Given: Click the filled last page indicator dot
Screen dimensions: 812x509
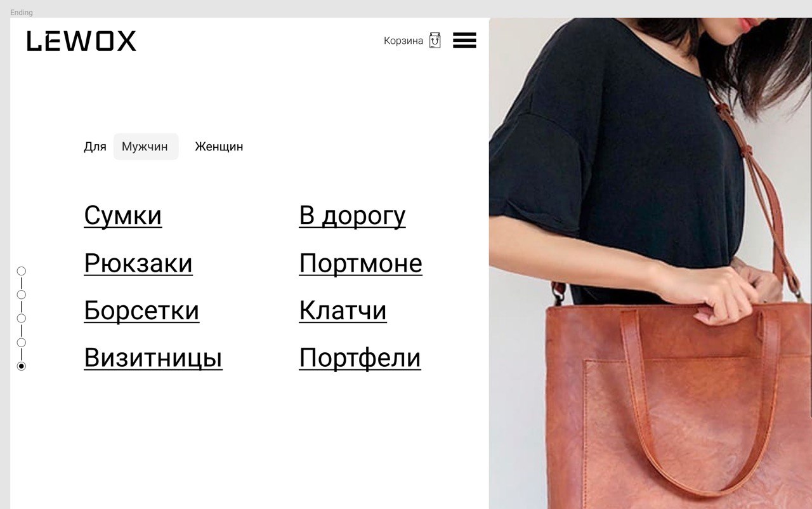Looking at the screenshot, I should (x=22, y=366).
